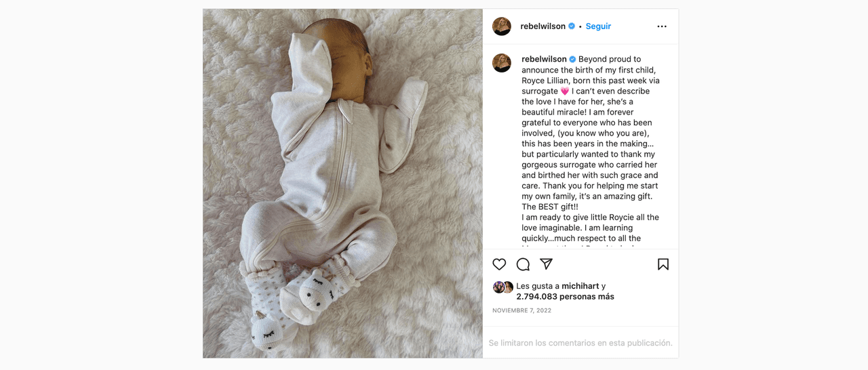
Task: Open the michihart profile link
Action: (580, 286)
